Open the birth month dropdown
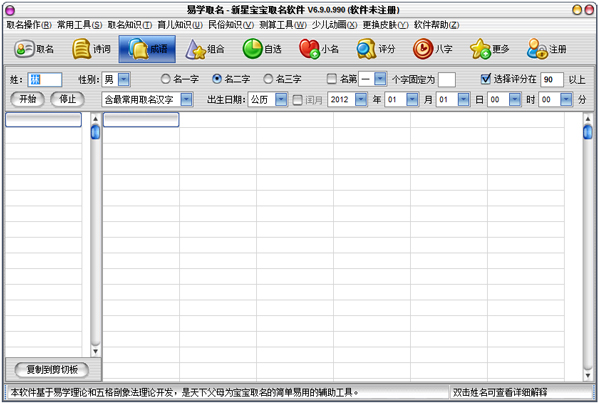The image size is (600, 404). (x=412, y=100)
